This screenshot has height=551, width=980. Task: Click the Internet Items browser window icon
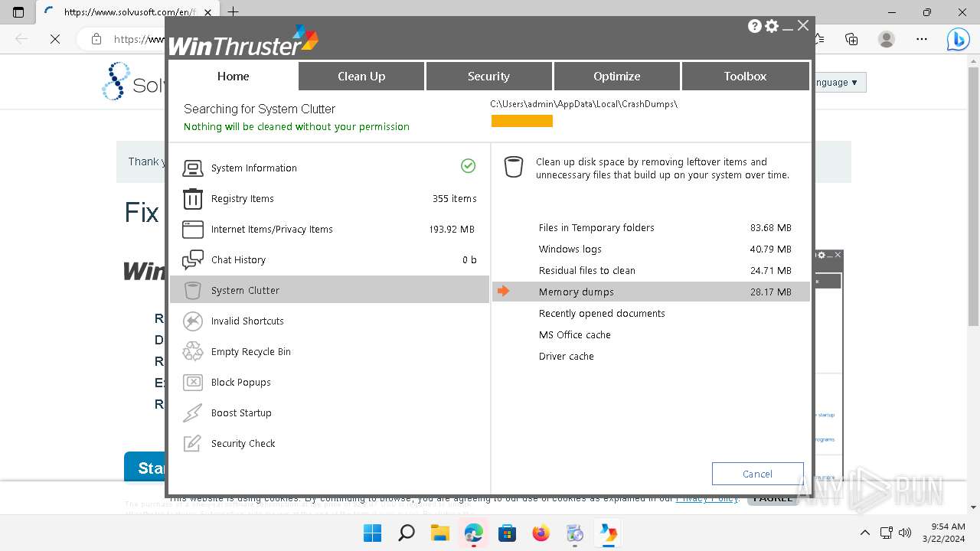click(x=193, y=230)
